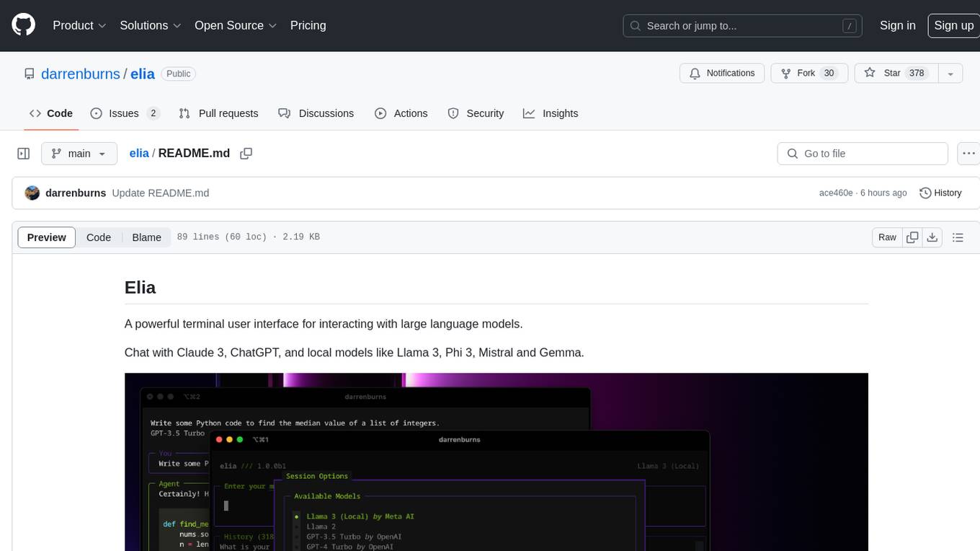Download the raw README file
The image size is (980, 551).
[x=932, y=237]
